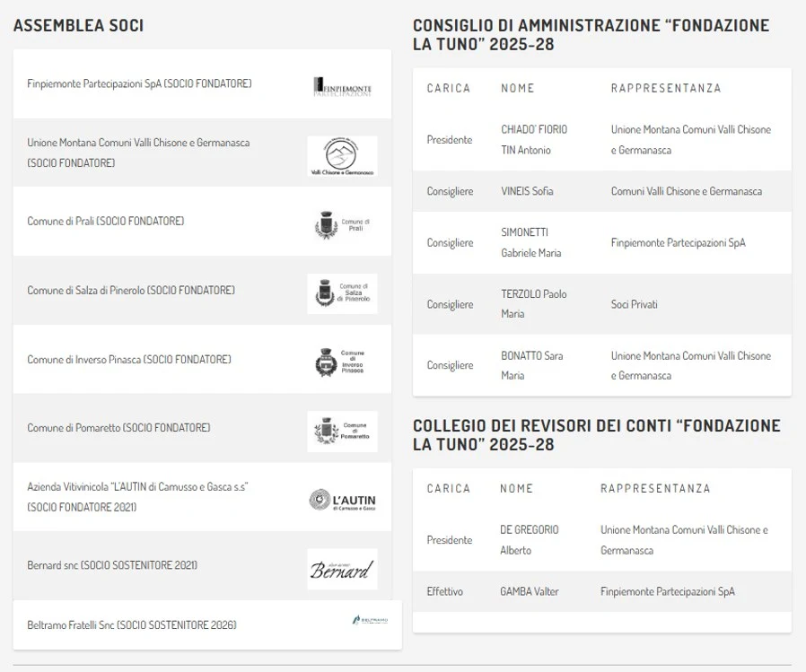Viewport: 806px width, 672px height.
Task: Click the L'AUTIN winery logo
Action: pos(342,500)
